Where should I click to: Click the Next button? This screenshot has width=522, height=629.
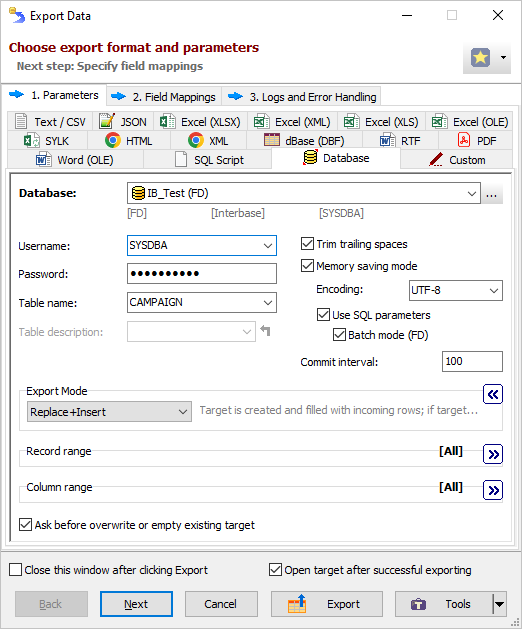(136, 604)
